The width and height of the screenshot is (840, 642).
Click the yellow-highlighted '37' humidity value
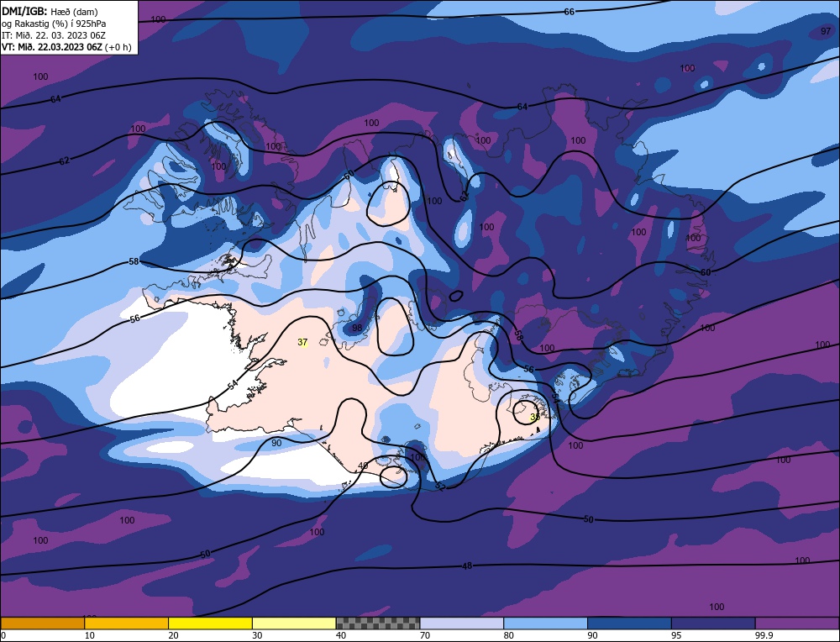[x=302, y=342]
